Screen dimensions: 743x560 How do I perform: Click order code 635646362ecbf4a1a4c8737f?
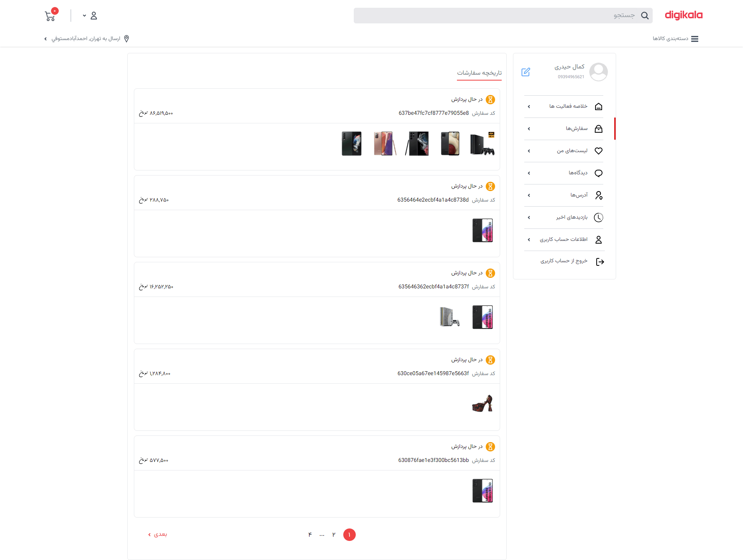pyautogui.click(x=434, y=287)
